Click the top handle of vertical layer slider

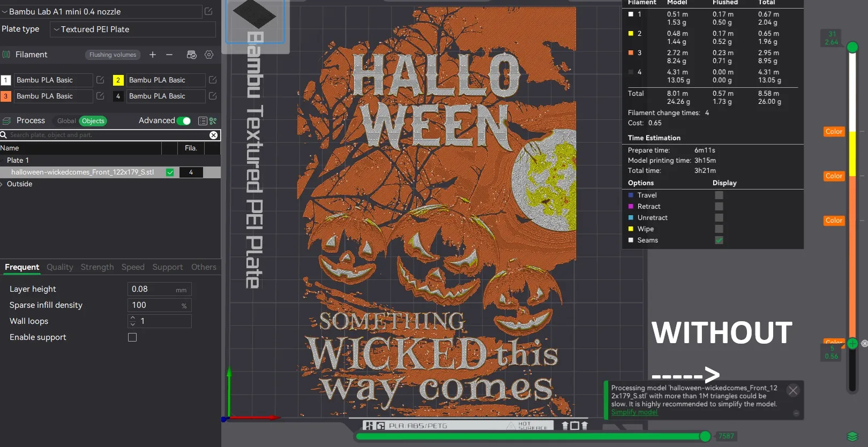(852, 47)
